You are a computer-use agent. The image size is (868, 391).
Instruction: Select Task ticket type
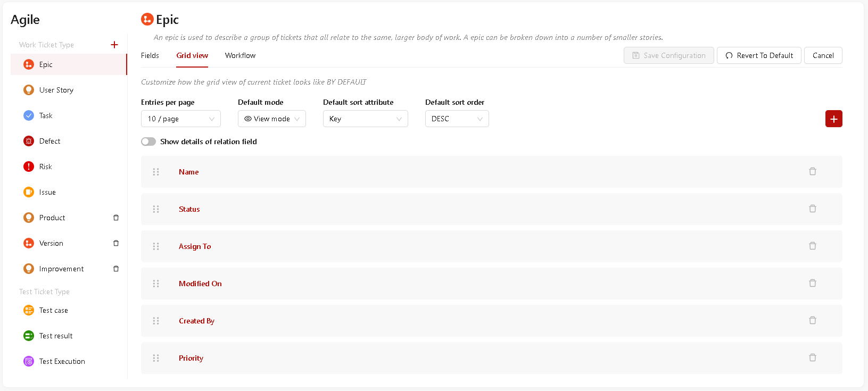[x=69, y=115]
